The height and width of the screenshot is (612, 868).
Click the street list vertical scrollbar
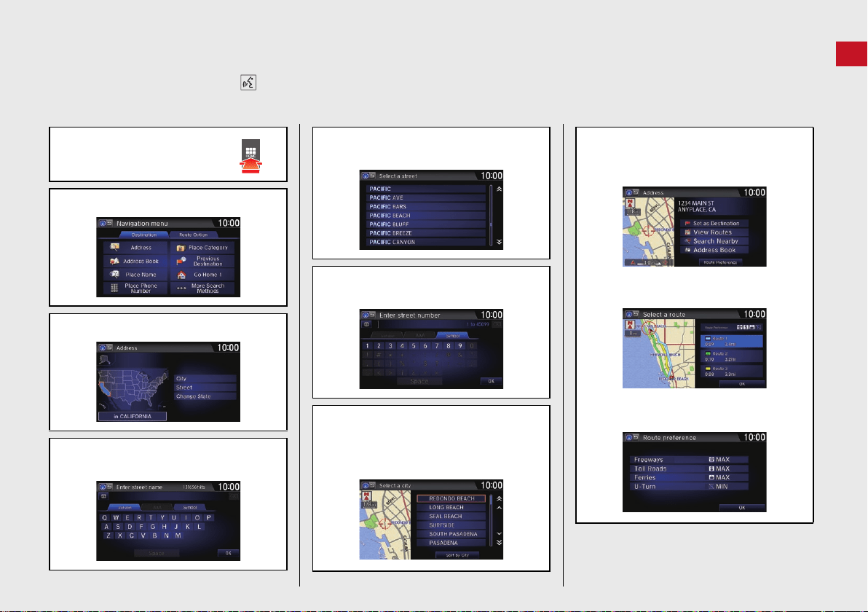coord(491,216)
